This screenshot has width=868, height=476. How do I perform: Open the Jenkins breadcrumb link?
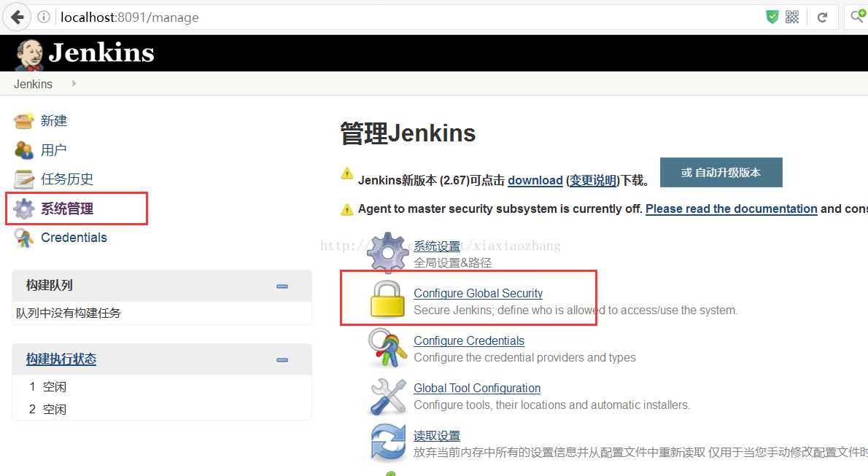coord(34,84)
